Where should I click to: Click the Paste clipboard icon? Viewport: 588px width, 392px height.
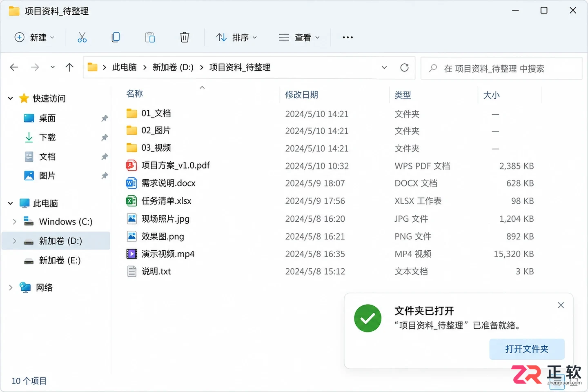tap(150, 38)
